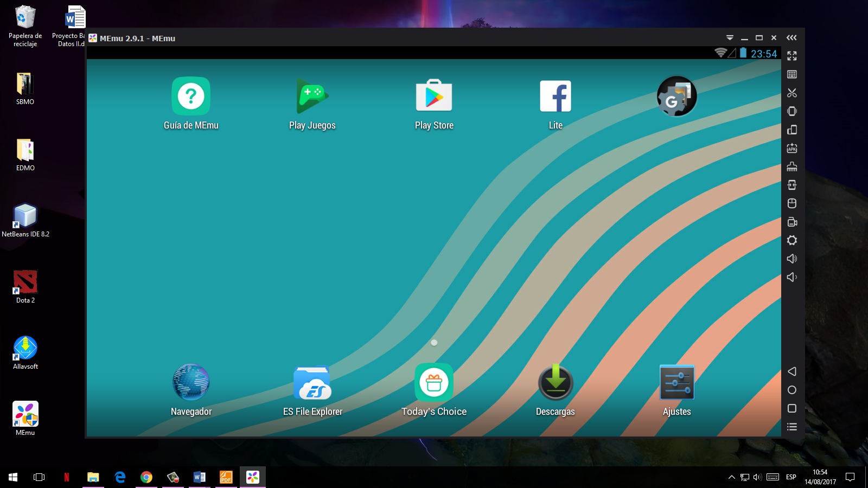Select the Papelera de reciclaje desktop icon
The height and width of the screenshot is (488, 868).
(25, 26)
